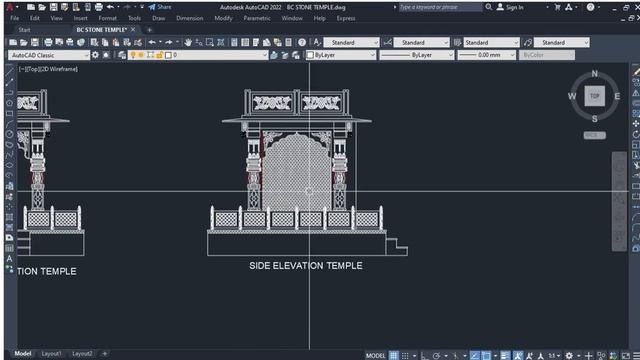Open the Draw menu
Image resolution: width=640 pixels, height=360 pixels.
[x=159, y=18]
